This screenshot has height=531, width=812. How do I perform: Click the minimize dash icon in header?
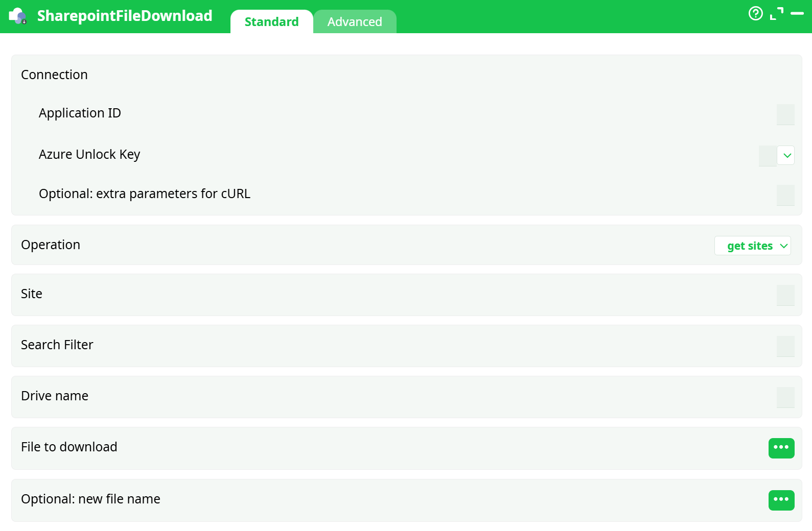pyautogui.click(x=797, y=14)
